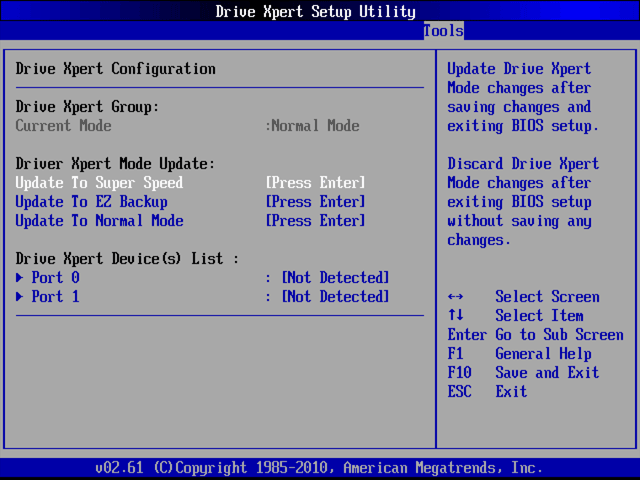Click the American Megatrends copyright line
This screenshot has width=640, height=480.
tap(318, 467)
